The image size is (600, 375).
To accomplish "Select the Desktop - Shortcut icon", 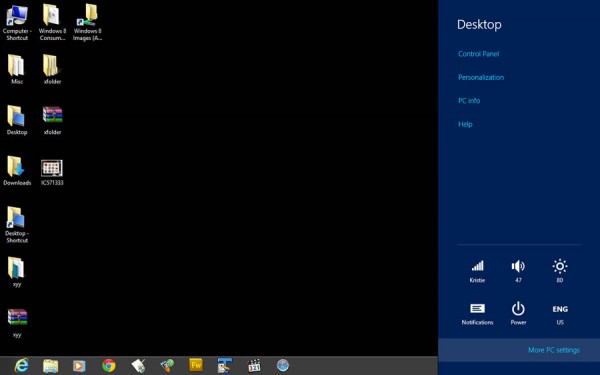I will [x=17, y=225].
